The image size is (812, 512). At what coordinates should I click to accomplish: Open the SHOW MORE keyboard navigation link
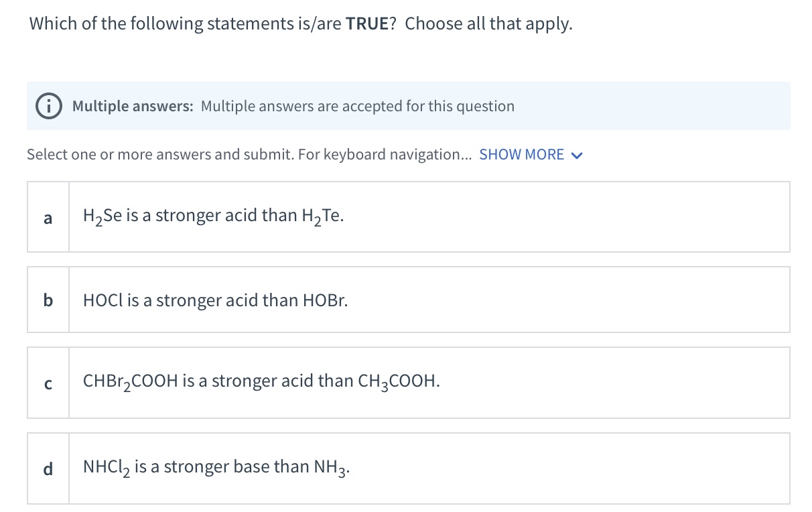coord(522,155)
